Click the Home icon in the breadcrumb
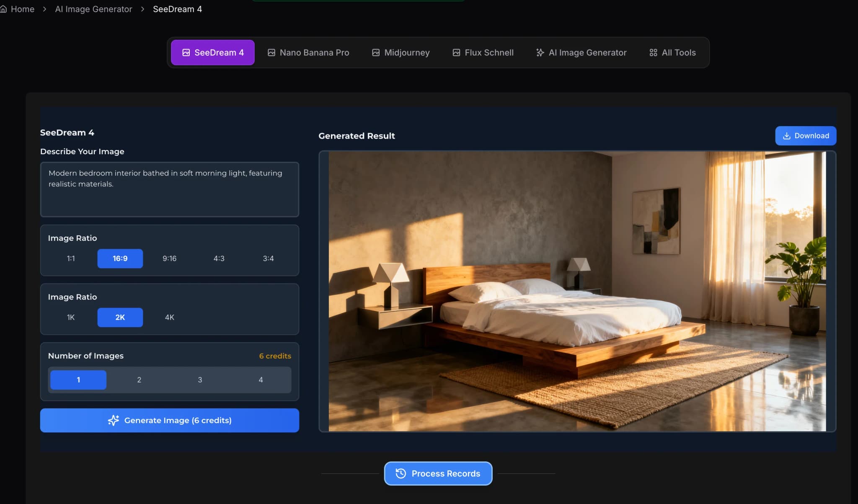This screenshot has width=858, height=504. click(x=3, y=9)
